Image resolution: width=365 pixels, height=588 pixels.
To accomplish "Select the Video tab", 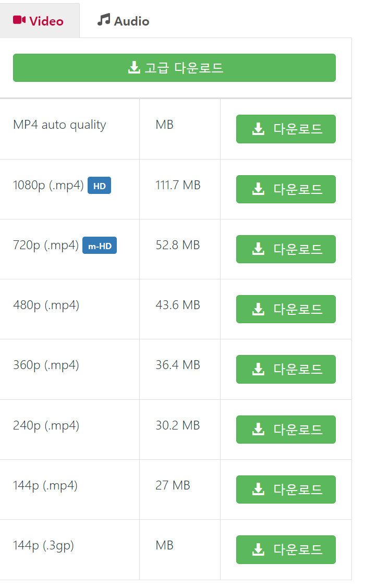I will [x=40, y=20].
